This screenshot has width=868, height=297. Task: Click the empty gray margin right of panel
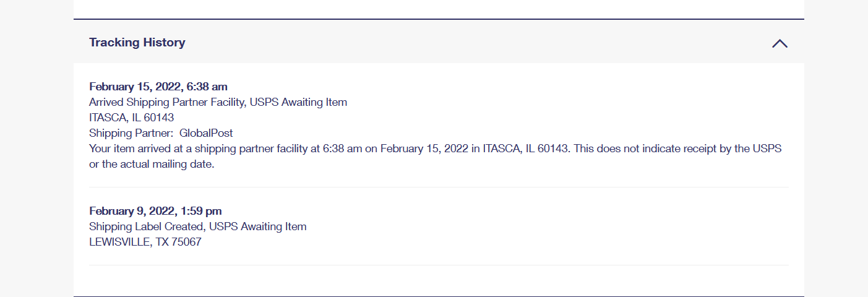(835, 148)
